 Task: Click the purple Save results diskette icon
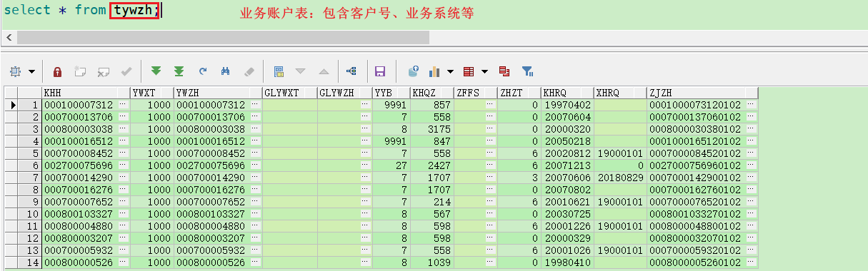pos(380,71)
